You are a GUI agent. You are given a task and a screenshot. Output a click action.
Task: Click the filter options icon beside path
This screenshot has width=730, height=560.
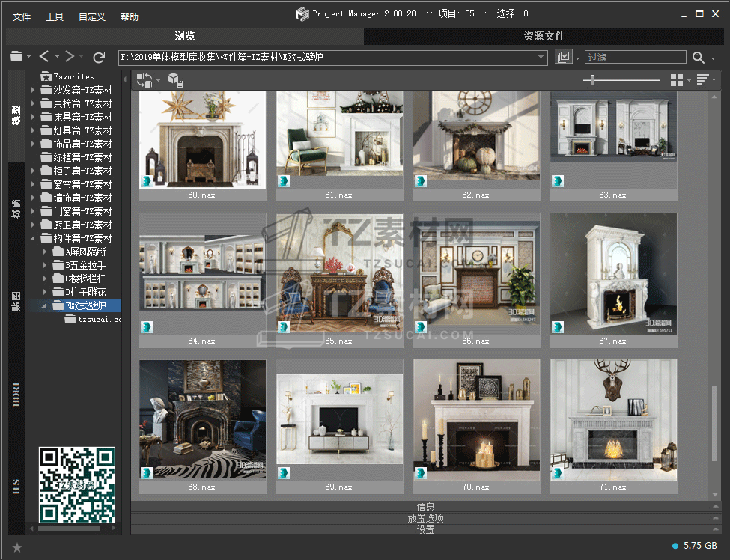pyautogui.click(x=565, y=58)
